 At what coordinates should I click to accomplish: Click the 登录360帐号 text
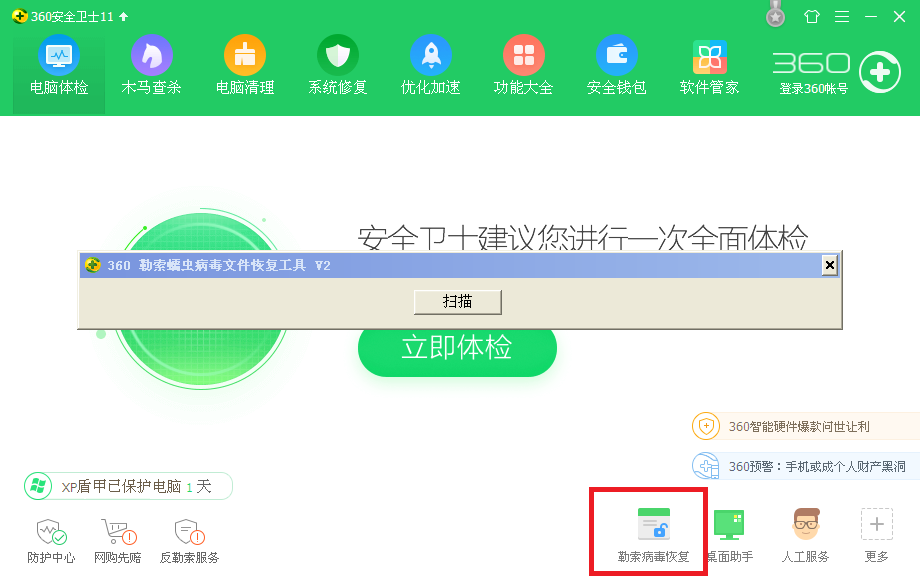pyautogui.click(x=813, y=89)
